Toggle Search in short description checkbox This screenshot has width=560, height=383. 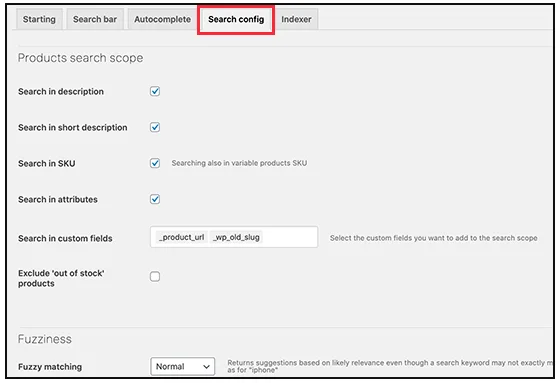click(155, 127)
